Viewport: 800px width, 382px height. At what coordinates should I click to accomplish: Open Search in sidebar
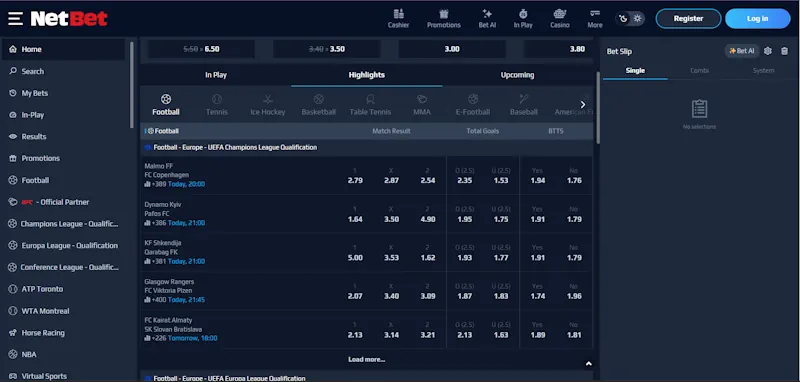(63, 71)
